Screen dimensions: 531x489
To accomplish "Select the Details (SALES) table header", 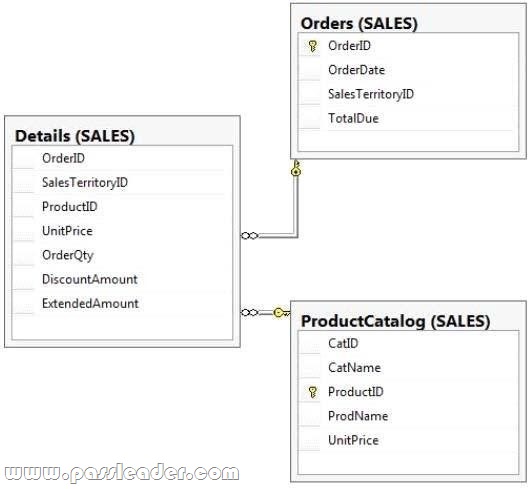I will coord(75,136).
